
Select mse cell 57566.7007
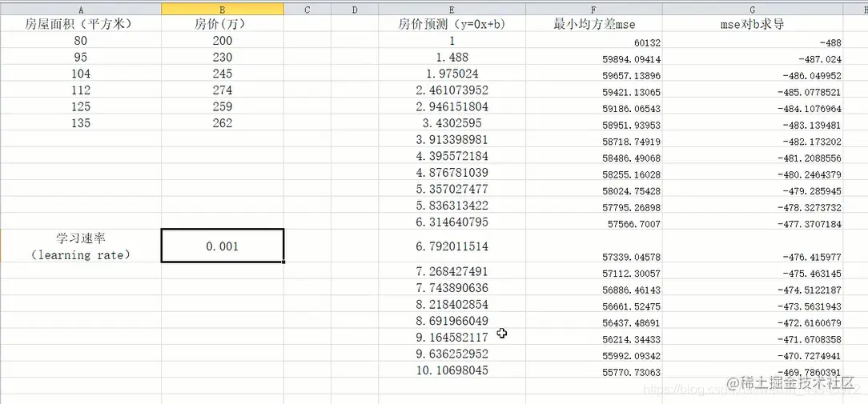594,222
